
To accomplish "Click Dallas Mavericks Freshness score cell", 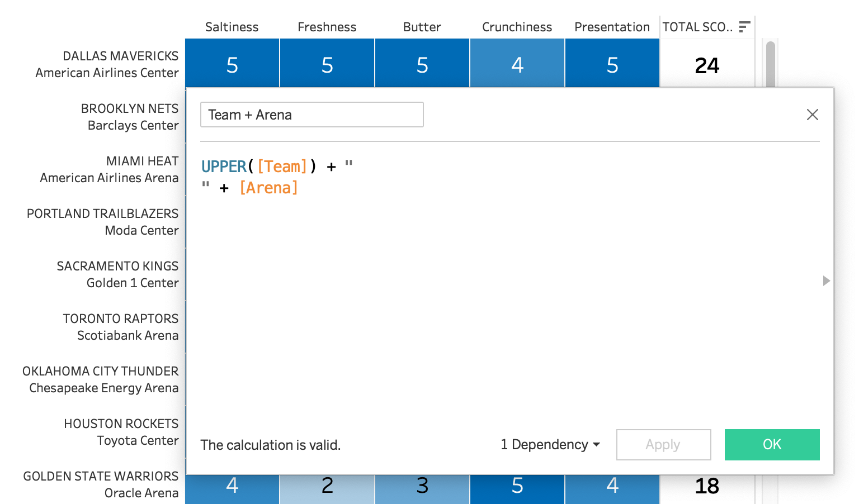I will [x=327, y=63].
